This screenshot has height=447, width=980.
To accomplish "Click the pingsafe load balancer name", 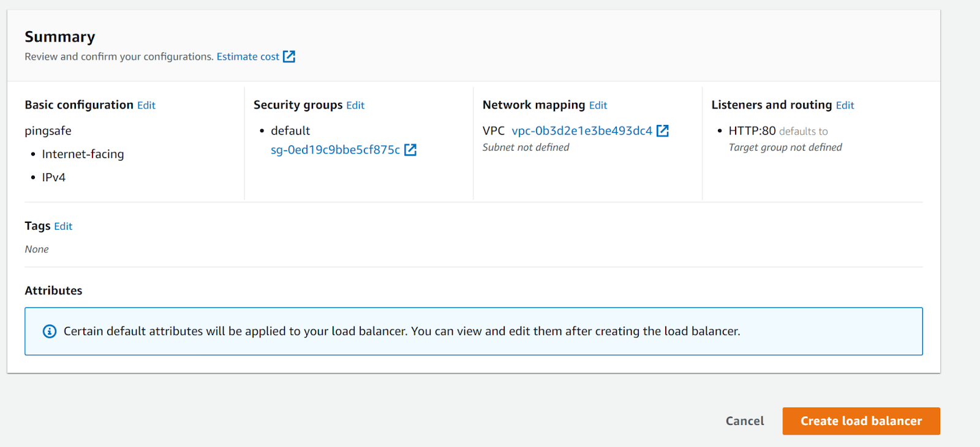I will (48, 131).
